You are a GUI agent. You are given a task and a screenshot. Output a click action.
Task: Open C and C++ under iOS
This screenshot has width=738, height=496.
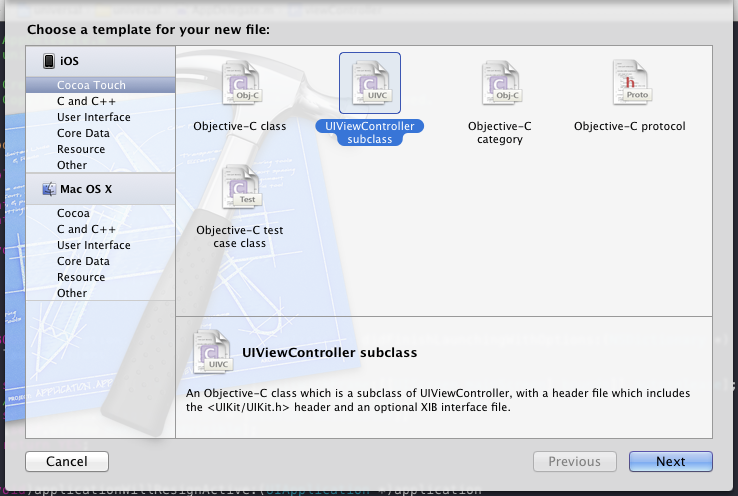pos(86,101)
